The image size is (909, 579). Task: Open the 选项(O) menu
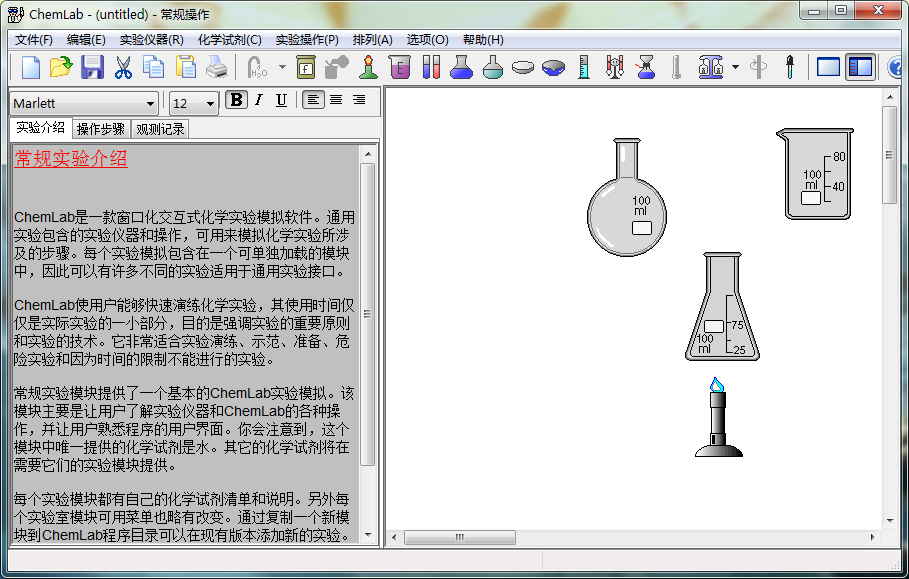pos(427,40)
